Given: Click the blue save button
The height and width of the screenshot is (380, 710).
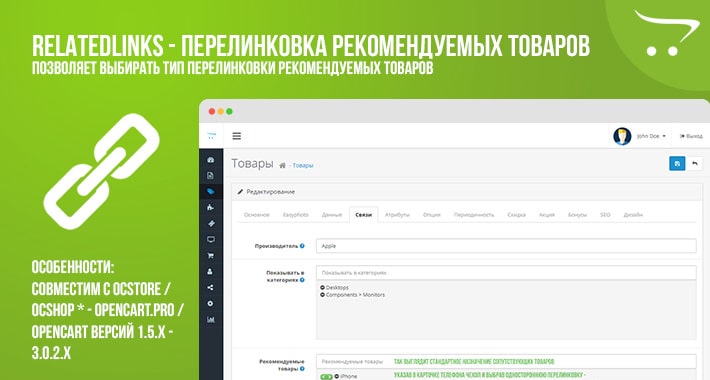Looking at the screenshot, I should pyautogui.click(x=677, y=164).
